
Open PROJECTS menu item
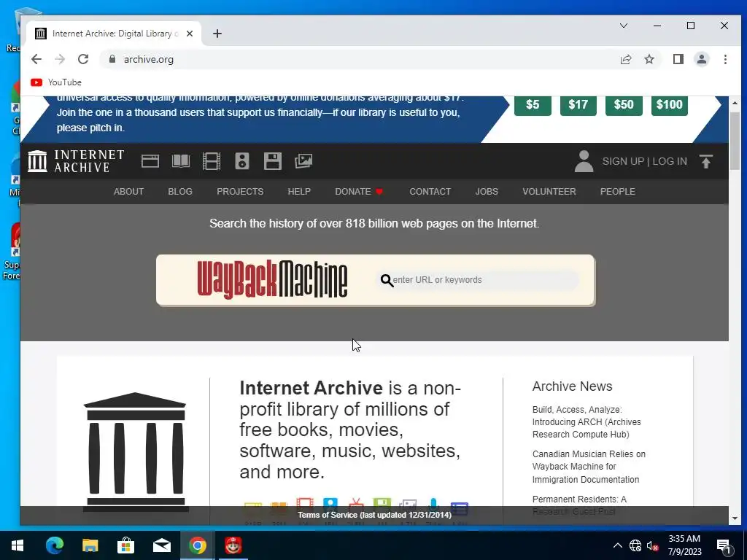tap(240, 192)
